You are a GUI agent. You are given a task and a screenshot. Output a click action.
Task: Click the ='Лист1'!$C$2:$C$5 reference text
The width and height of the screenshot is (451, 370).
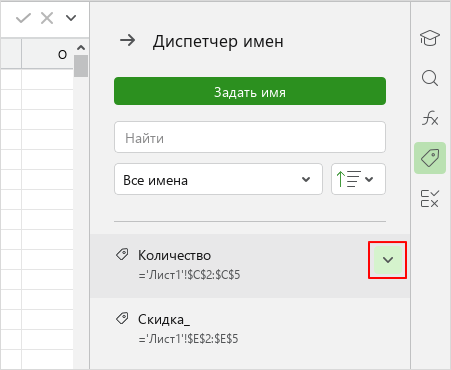point(189,275)
